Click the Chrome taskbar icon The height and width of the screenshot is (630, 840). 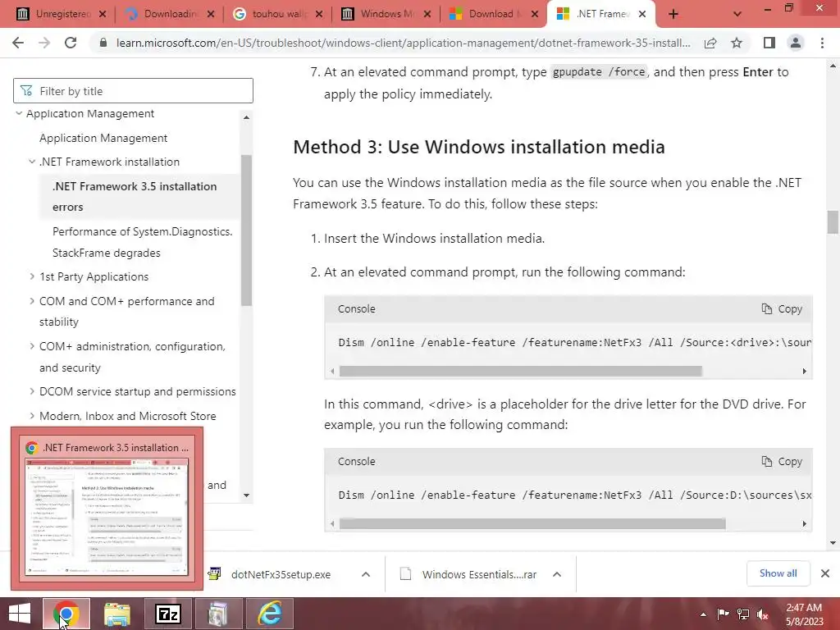(x=66, y=614)
